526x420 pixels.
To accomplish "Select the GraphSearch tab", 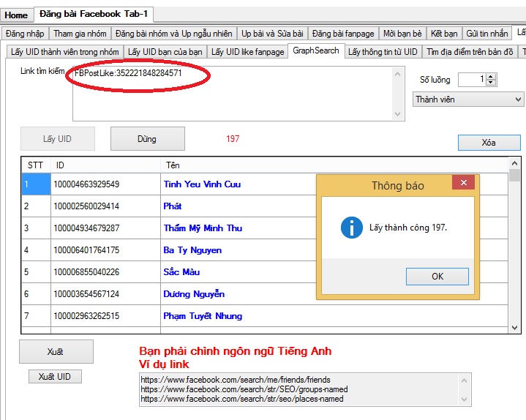I will 316,51.
